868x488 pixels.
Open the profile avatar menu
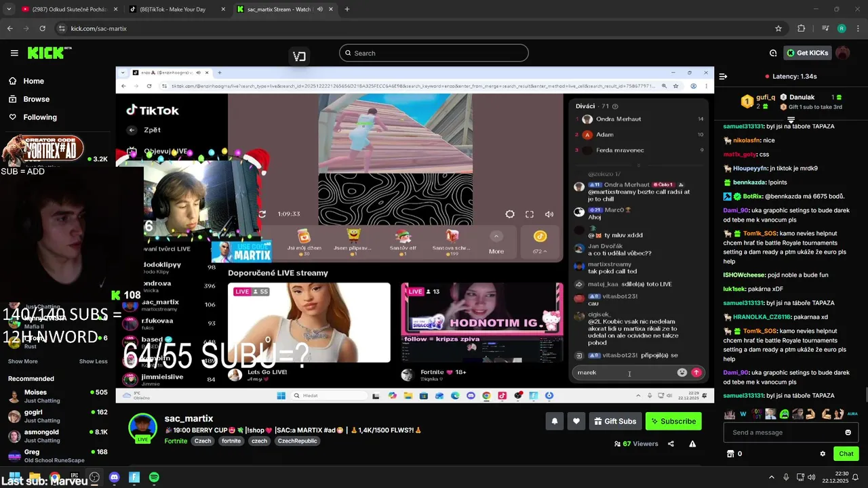[843, 53]
